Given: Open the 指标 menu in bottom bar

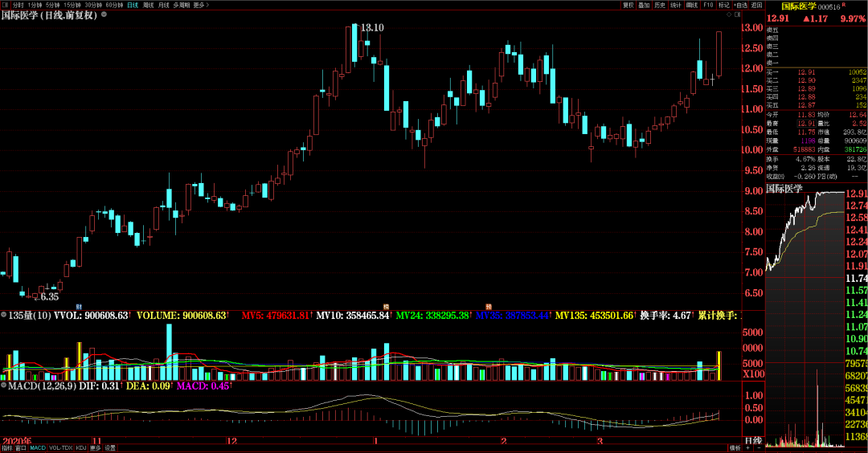Looking at the screenshot, I should pos(6,448).
